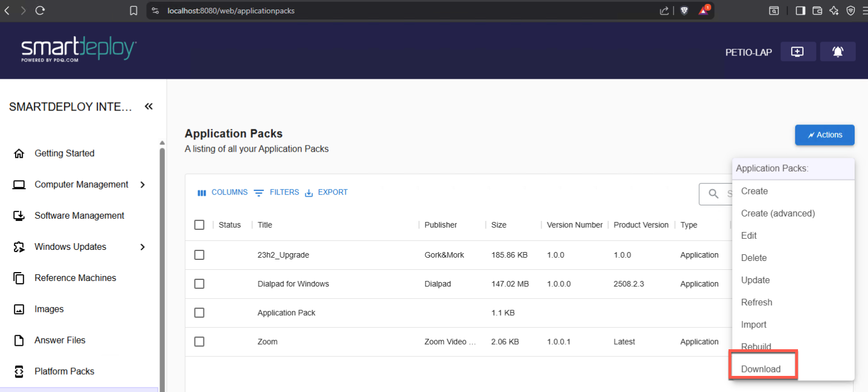The image size is (868, 392).
Task: Click the add computer monitor icon
Action: click(797, 52)
